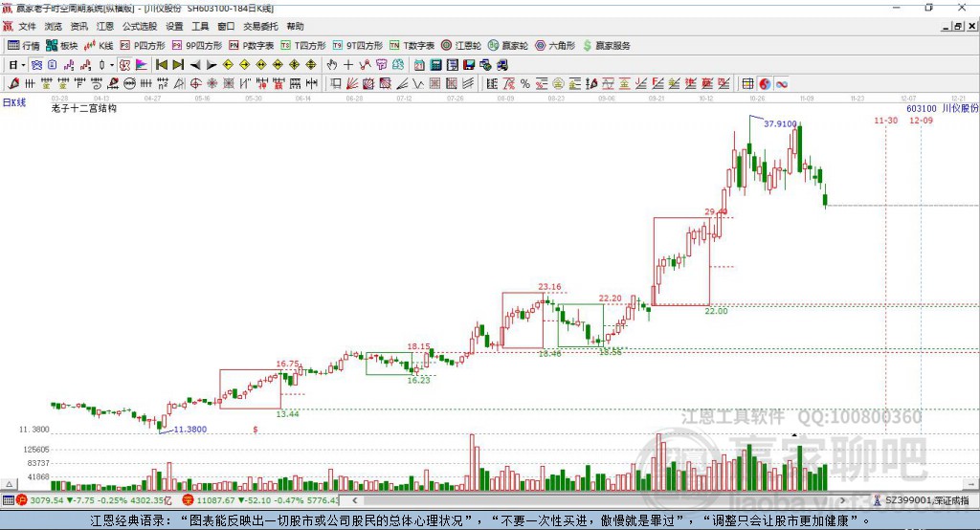Expand the candlestick style dropdown arrow
The width and height of the screenshot is (980, 530).
112,65
